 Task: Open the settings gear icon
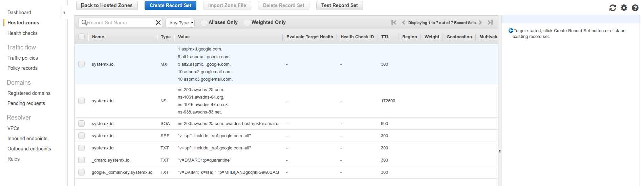tap(624, 8)
